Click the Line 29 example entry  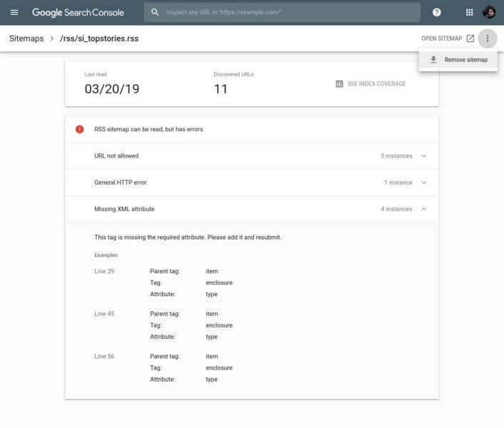tap(104, 272)
